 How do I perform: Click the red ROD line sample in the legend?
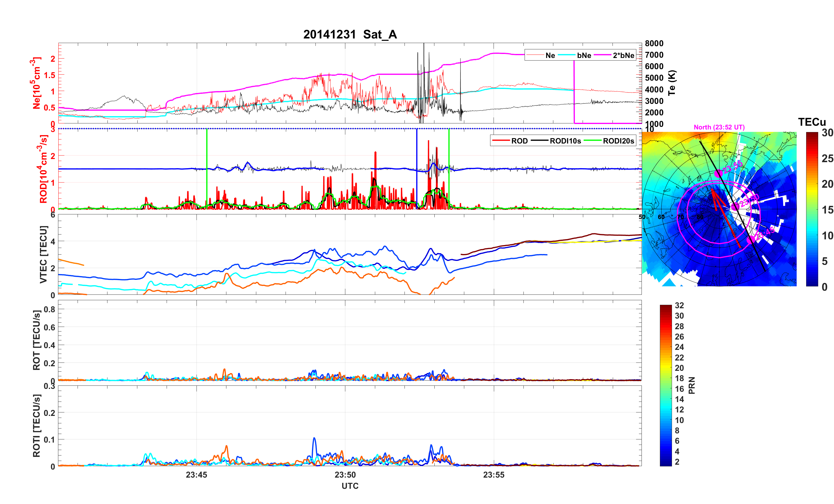(501, 141)
